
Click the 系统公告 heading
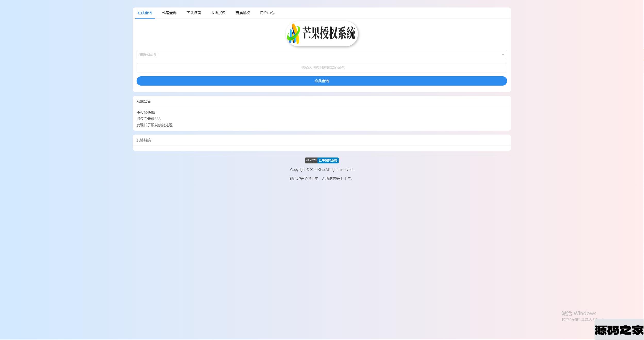[144, 101]
